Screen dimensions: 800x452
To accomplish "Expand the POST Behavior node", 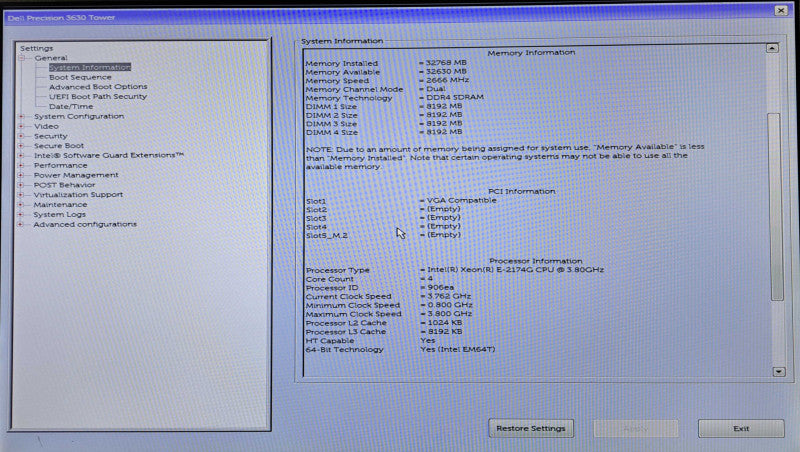I will [21, 185].
